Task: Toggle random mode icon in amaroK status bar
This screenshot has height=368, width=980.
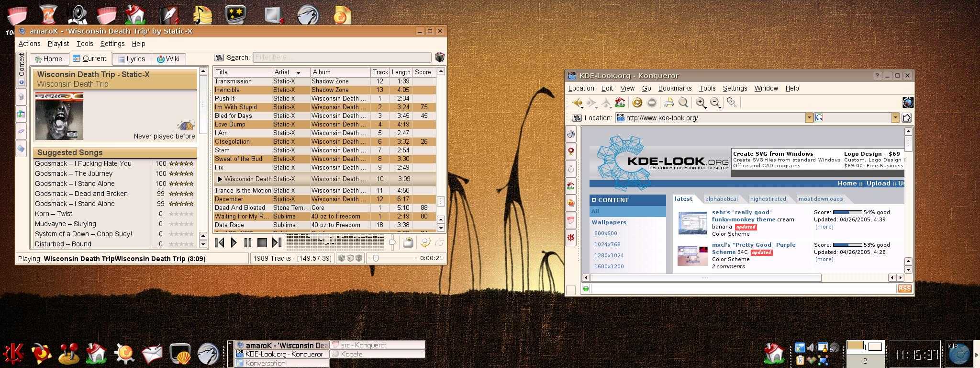Action: pos(342,258)
